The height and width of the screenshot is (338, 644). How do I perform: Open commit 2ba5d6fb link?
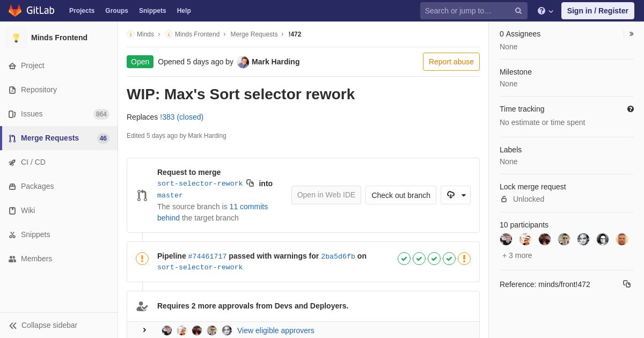[338, 256]
